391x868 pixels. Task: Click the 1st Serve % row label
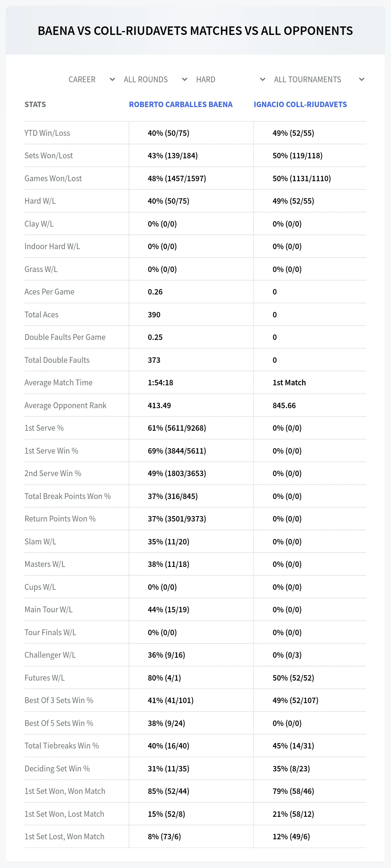pos(44,428)
